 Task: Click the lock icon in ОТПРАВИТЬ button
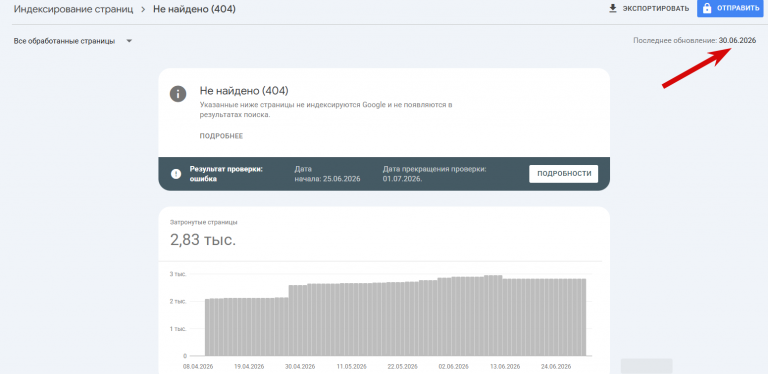707,9
